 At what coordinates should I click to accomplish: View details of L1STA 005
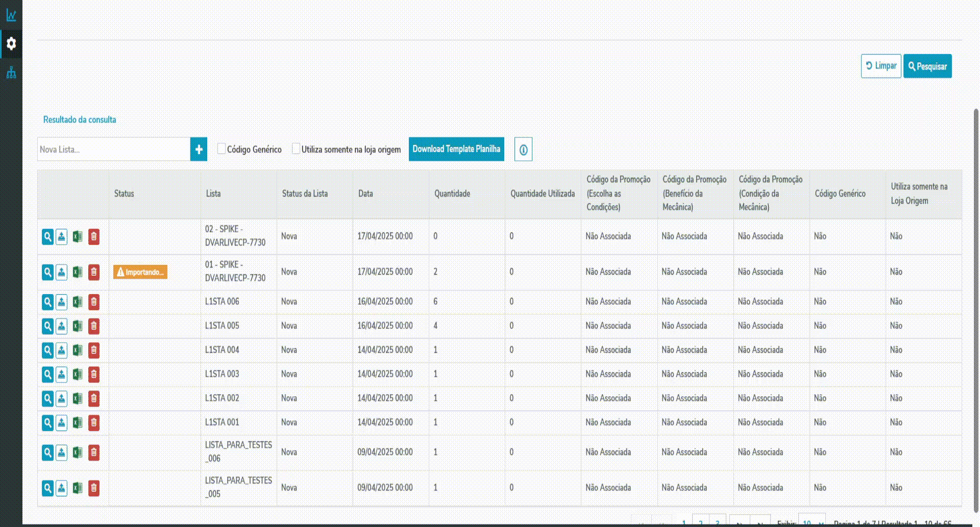[x=47, y=326]
